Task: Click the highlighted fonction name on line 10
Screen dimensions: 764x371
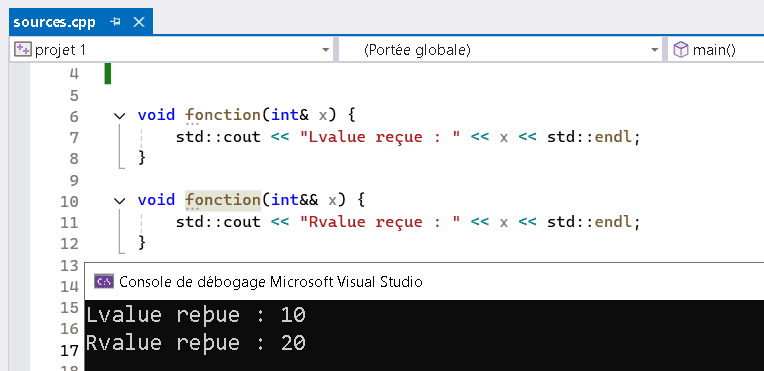Action: (x=223, y=200)
